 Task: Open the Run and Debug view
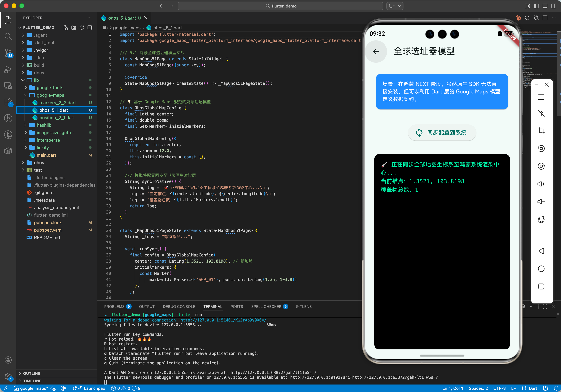point(8,70)
